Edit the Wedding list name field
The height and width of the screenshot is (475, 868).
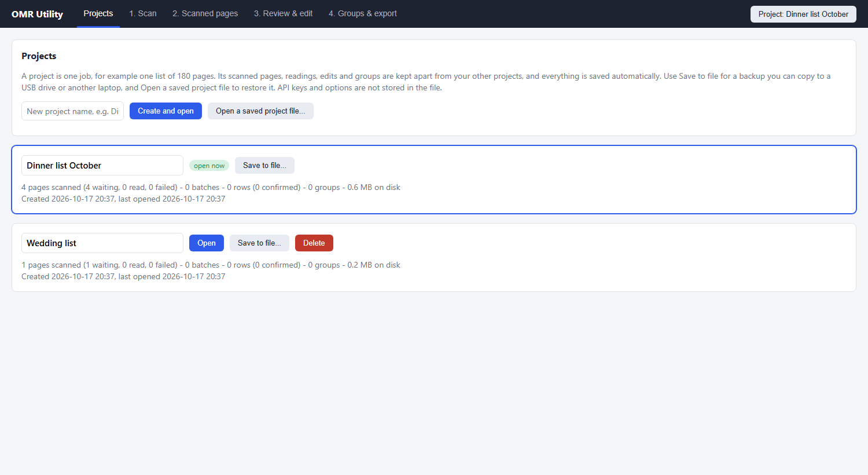click(x=102, y=243)
